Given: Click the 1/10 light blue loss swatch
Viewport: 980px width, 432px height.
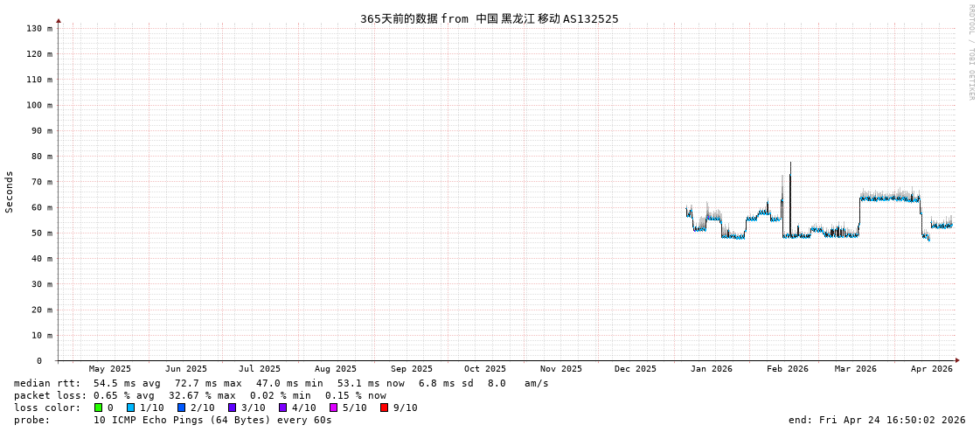Looking at the screenshot, I should point(130,408).
